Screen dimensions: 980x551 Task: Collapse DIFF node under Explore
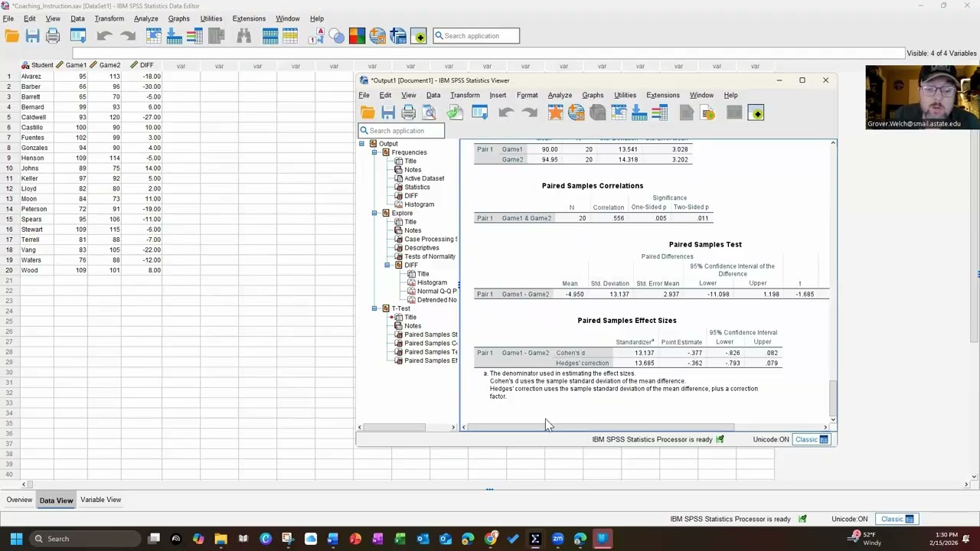387,265
